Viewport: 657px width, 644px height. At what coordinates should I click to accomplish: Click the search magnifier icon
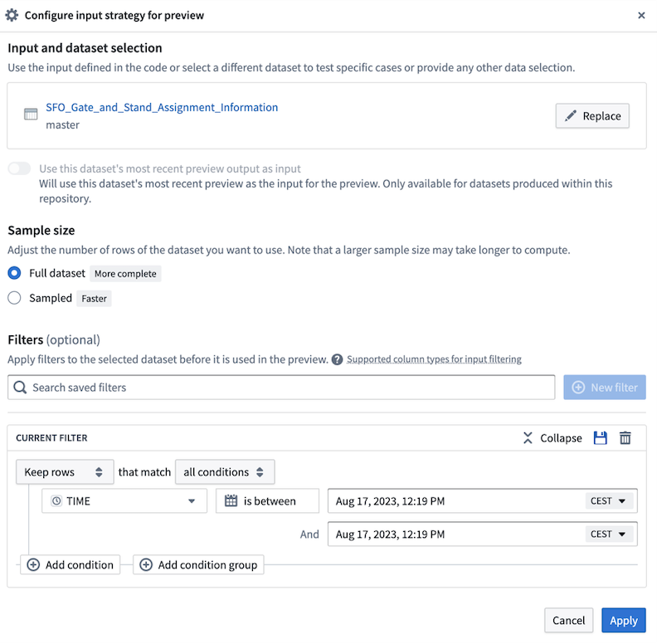[20, 388]
